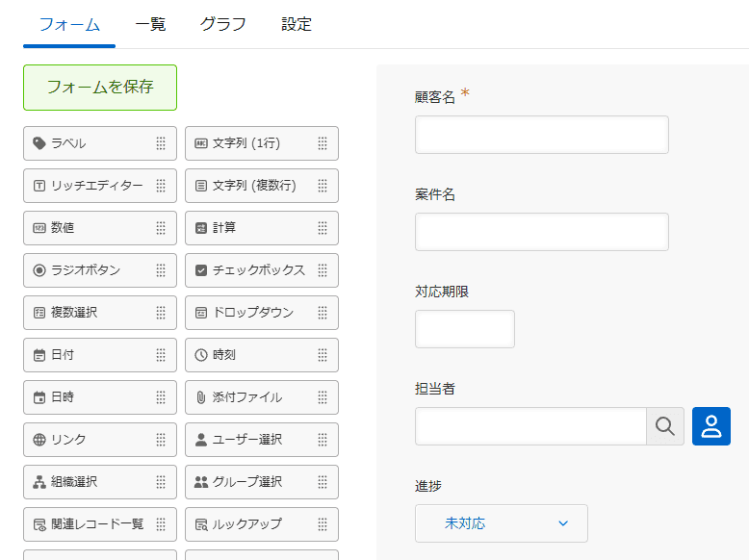Grab the drag handle on 計算

323,228
